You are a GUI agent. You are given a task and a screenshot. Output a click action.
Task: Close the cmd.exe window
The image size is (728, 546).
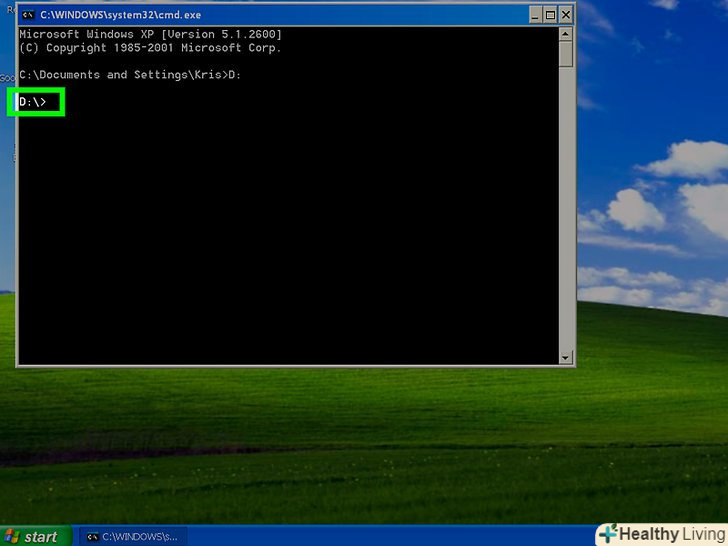click(x=566, y=15)
